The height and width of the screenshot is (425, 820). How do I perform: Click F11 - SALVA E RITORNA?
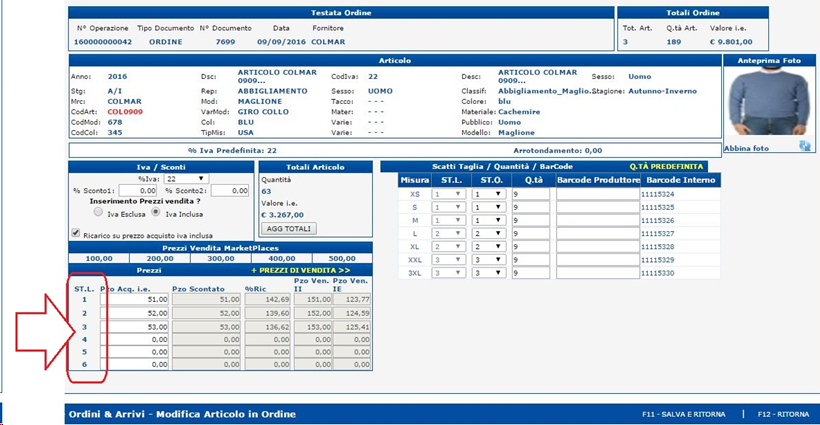coord(684,414)
